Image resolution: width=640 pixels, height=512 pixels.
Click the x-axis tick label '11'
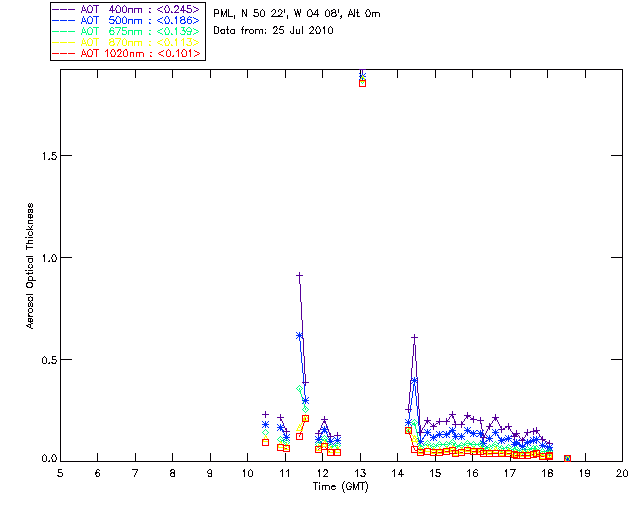285,473
